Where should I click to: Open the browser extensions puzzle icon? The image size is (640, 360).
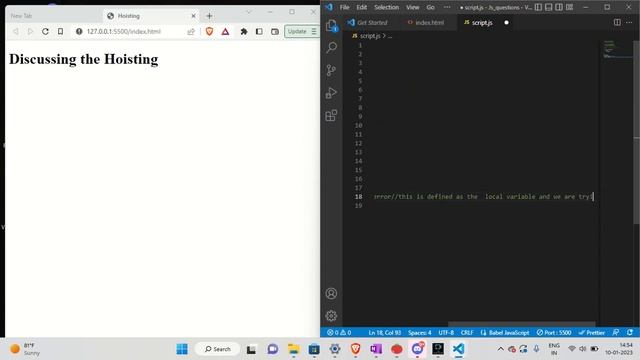click(x=244, y=31)
